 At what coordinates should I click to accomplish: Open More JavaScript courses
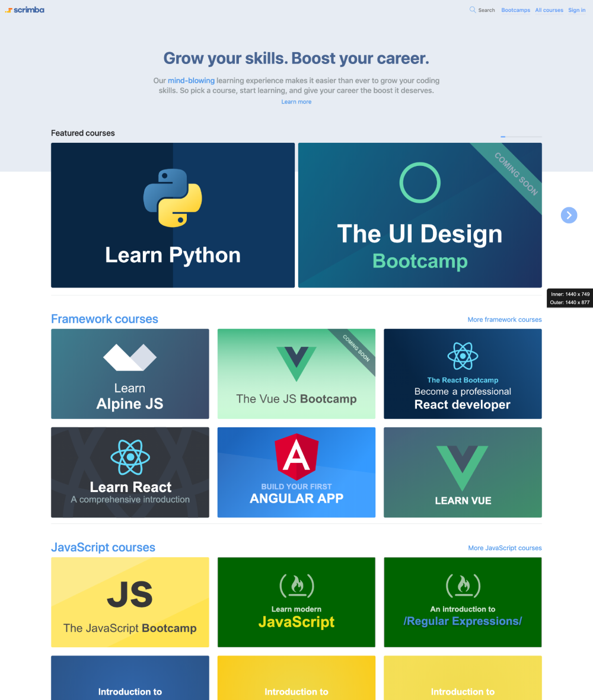505,548
